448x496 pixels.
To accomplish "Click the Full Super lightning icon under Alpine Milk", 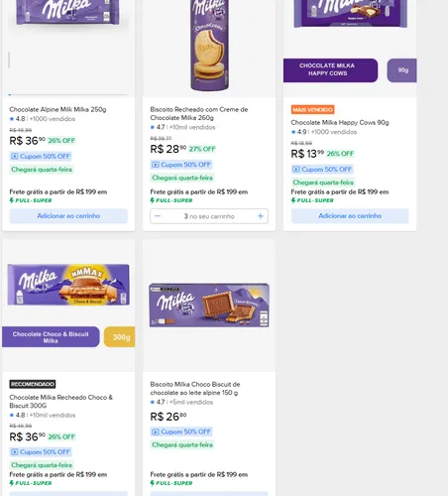I will point(12,200).
